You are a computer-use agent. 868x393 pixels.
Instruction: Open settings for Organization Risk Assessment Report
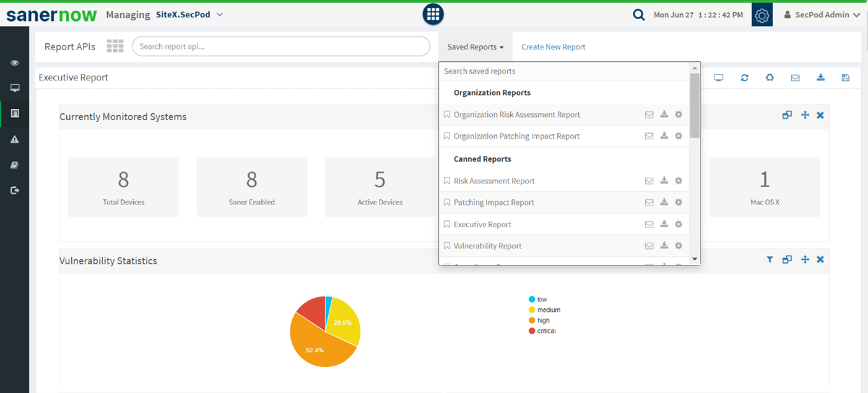[678, 115]
